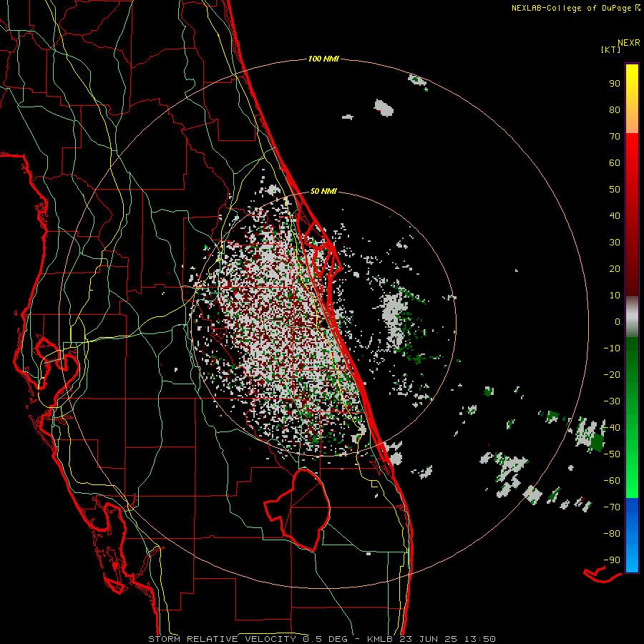The height and width of the screenshot is (644, 644).
Task: Select the -10 knot scale label
Action: click(612, 348)
